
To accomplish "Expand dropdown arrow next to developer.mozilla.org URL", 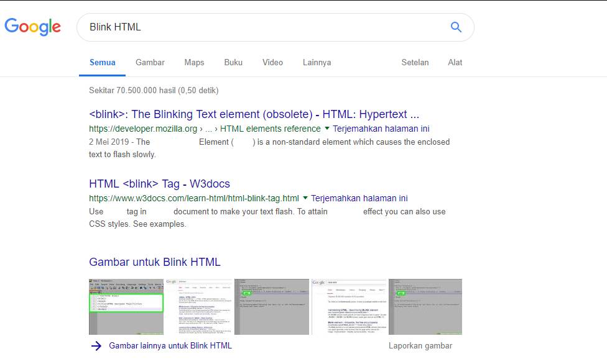I will [327, 128].
